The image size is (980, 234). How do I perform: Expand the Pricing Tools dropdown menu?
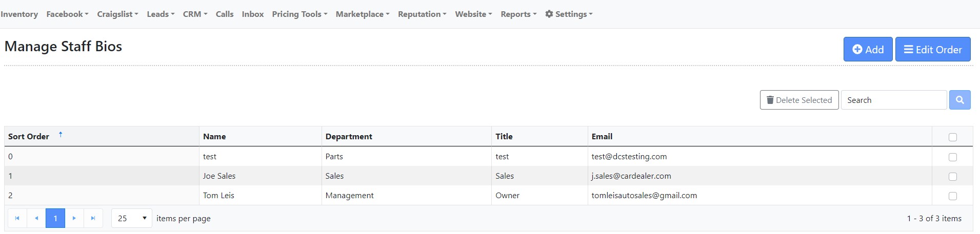tap(299, 14)
